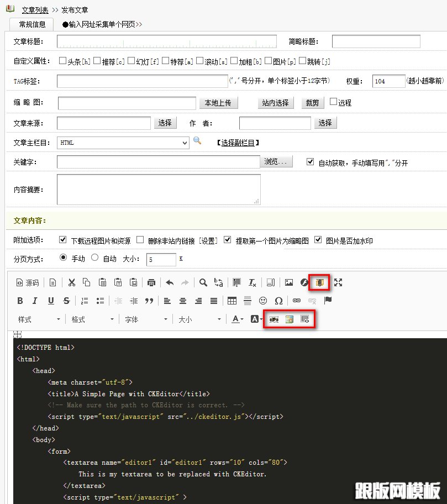Click the Insert Table icon

[x=232, y=301]
